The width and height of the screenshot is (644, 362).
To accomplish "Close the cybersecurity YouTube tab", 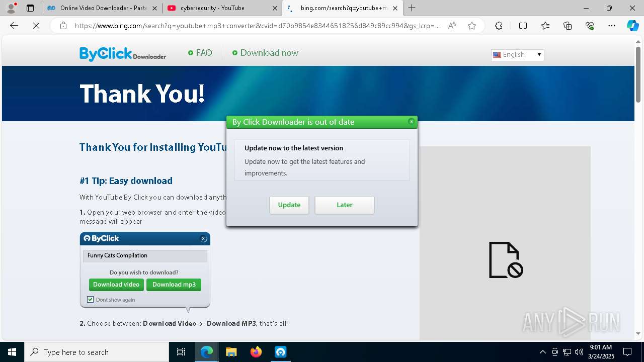I will coord(275,8).
